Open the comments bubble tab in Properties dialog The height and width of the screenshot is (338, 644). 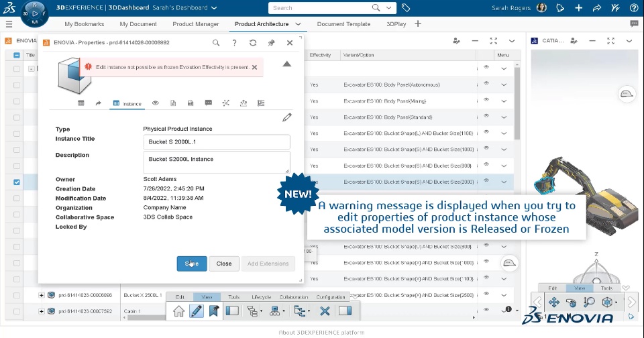pyautogui.click(x=208, y=103)
